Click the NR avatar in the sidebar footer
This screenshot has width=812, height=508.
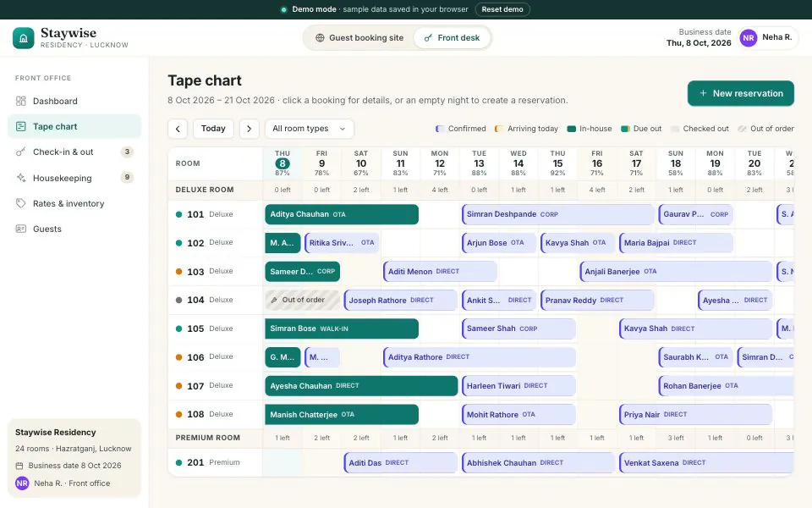click(22, 483)
